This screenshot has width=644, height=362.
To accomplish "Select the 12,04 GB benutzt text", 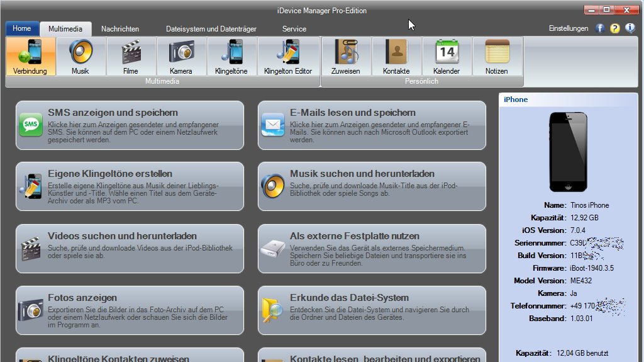I will pyautogui.click(x=582, y=353).
